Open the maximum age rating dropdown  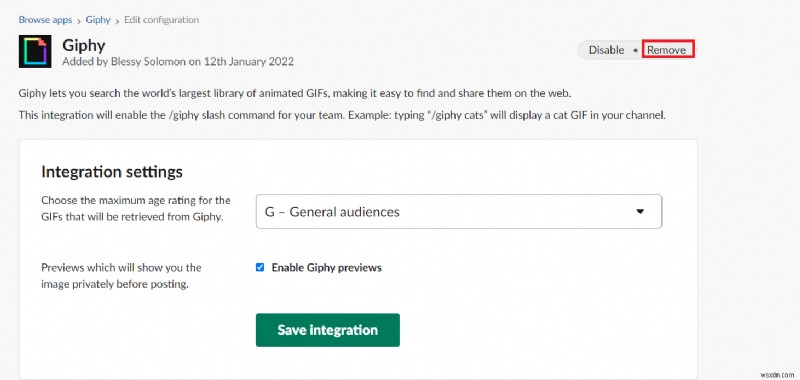459,211
